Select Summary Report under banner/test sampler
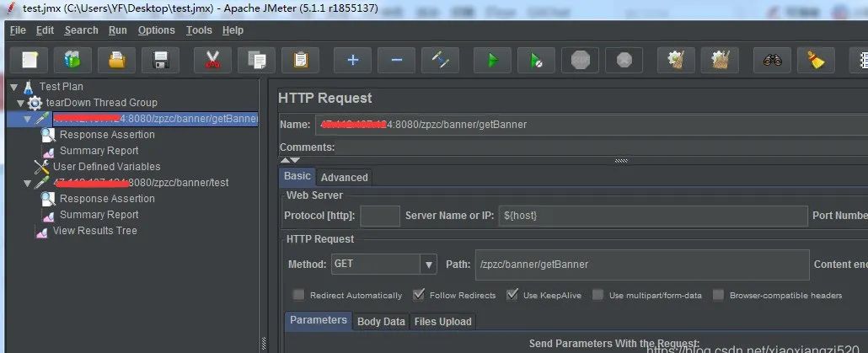The image size is (868, 353). coord(99,215)
